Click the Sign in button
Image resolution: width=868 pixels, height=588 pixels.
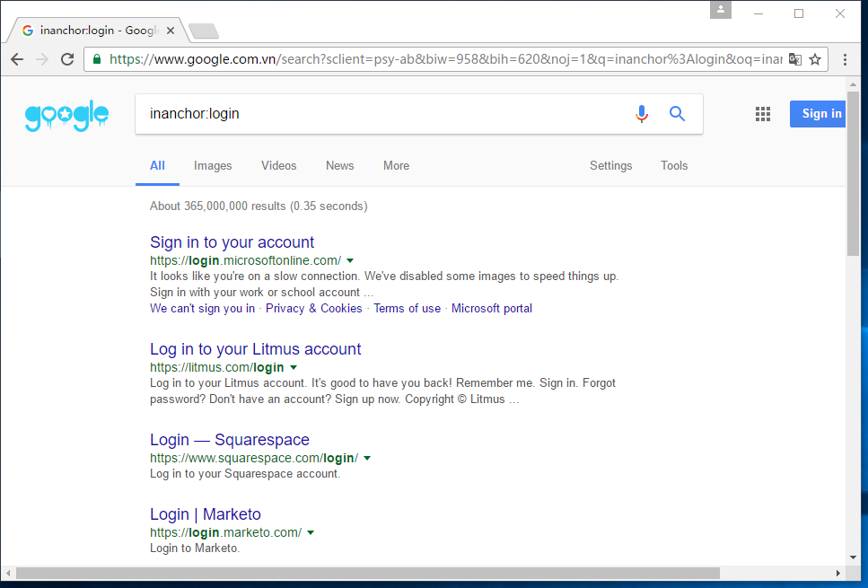pyautogui.click(x=818, y=113)
